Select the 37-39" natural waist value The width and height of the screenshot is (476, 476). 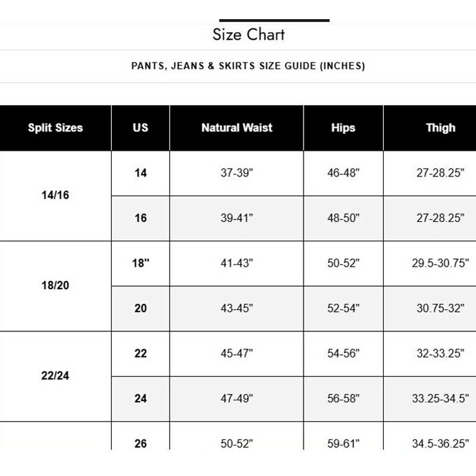click(x=237, y=173)
